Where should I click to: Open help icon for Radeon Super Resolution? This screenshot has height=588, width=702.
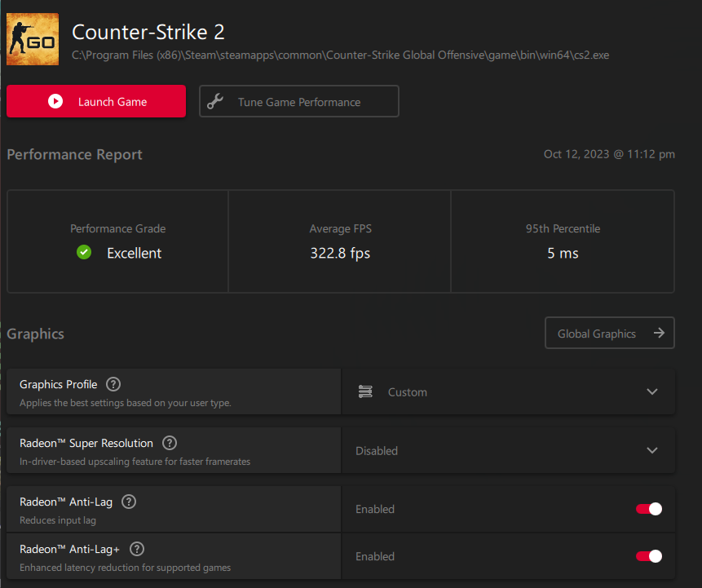[170, 443]
